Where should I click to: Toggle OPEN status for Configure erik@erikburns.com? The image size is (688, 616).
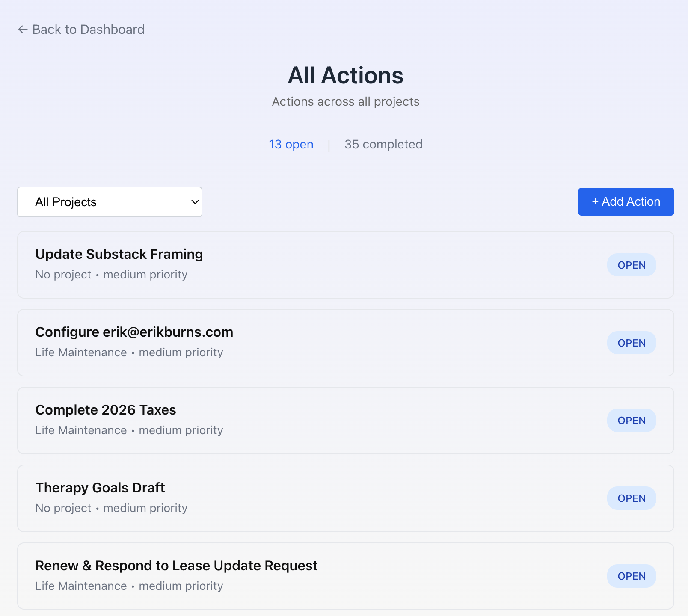(631, 343)
